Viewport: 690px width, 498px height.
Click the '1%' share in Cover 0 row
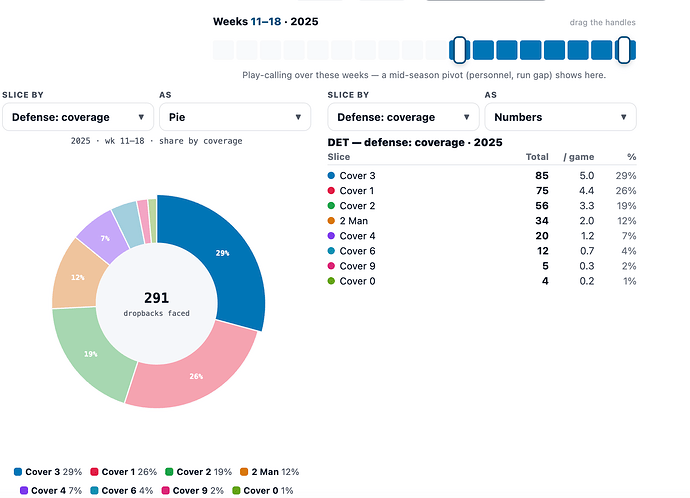pyautogui.click(x=630, y=281)
